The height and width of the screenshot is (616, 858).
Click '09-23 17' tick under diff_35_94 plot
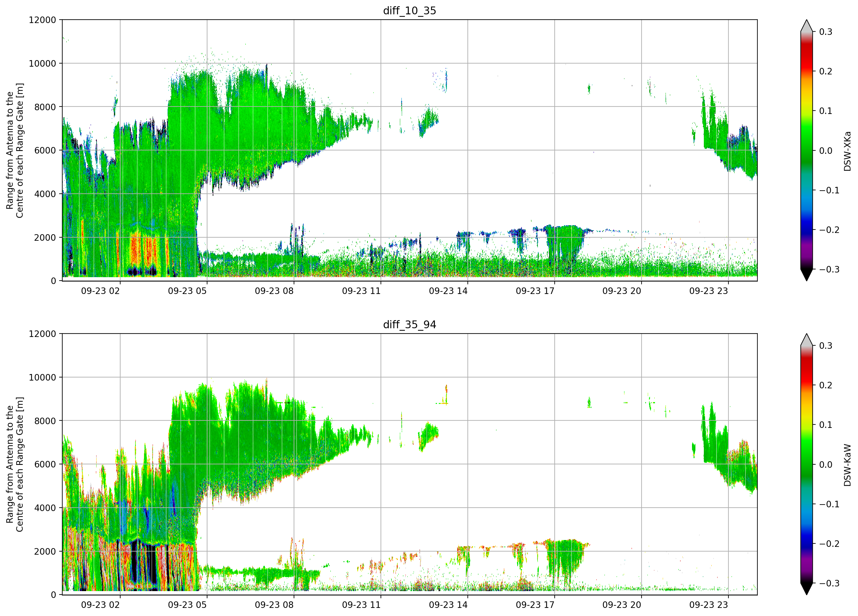coord(535,605)
